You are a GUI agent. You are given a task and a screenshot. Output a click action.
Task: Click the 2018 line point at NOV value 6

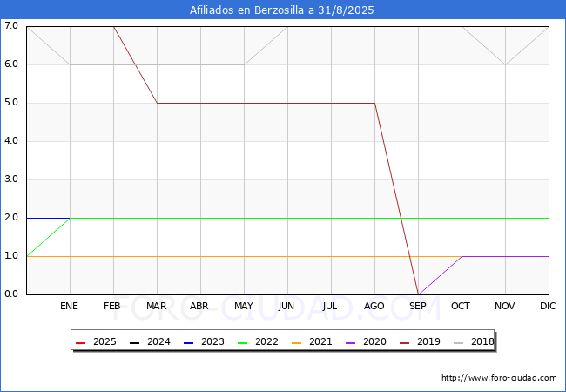coord(505,65)
